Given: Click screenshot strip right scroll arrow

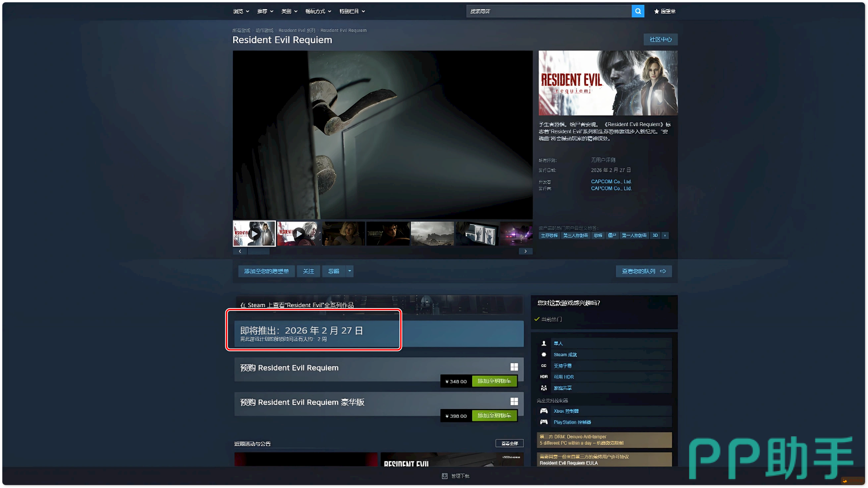Looking at the screenshot, I should (525, 251).
